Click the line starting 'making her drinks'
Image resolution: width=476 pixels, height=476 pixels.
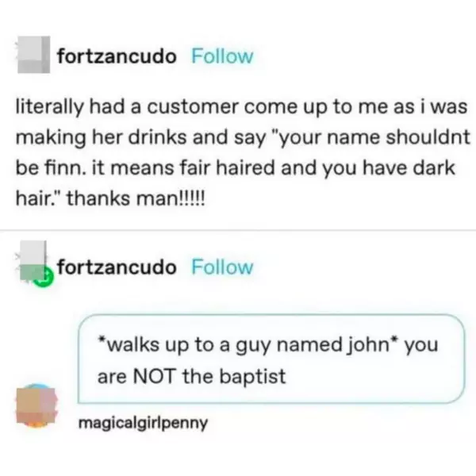coord(243,137)
